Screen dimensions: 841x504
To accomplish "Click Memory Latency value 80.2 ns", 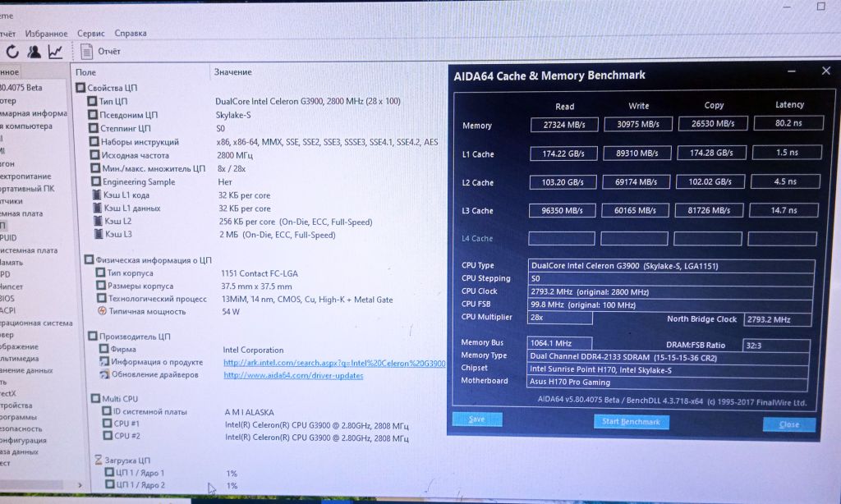I will coord(788,123).
